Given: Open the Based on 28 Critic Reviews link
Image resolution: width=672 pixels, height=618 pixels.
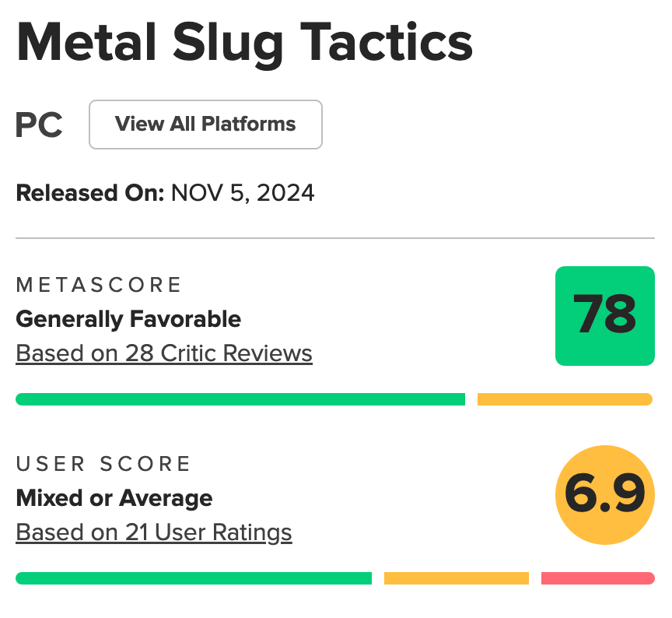Looking at the screenshot, I should tap(164, 353).
